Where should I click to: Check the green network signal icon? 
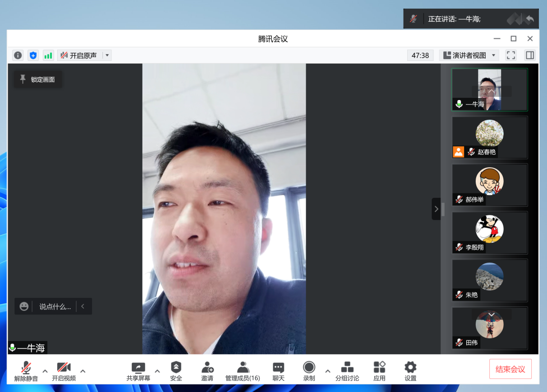pos(48,55)
